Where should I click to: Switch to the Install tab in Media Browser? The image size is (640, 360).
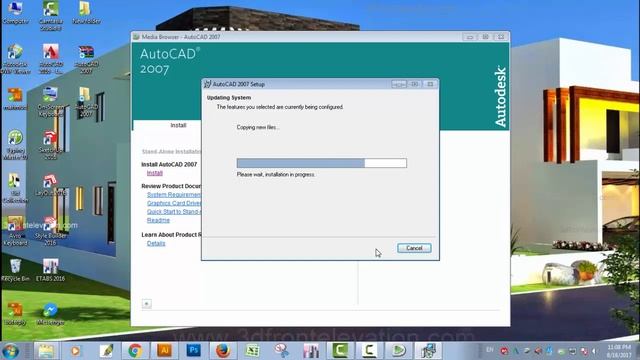[x=178, y=125]
